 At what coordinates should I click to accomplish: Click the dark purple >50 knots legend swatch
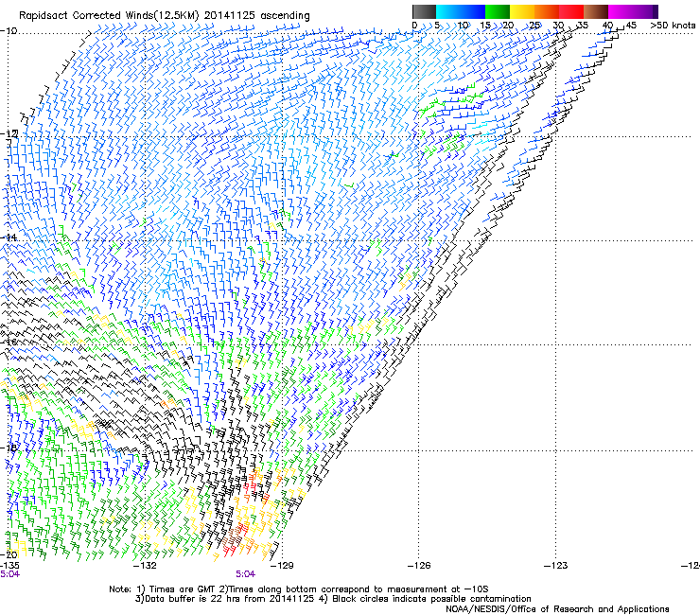pyautogui.click(x=656, y=11)
